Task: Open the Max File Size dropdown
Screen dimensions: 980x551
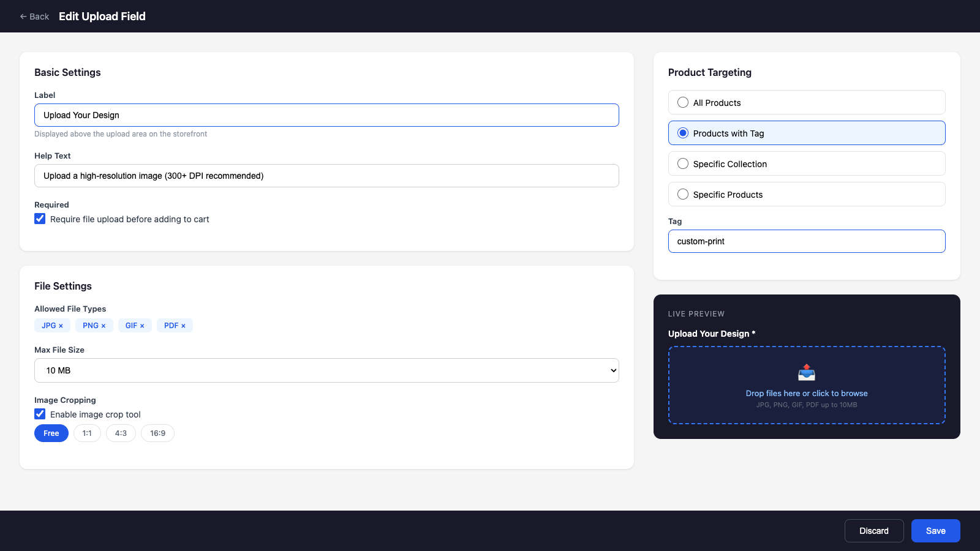Action: pyautogui.click(x=326, y=370)
